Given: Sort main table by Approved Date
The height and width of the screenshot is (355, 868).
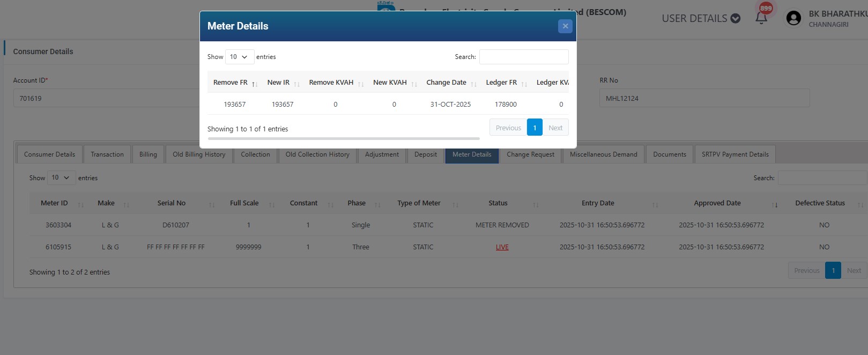Looking at the screenshot, I should click(722, 203).
